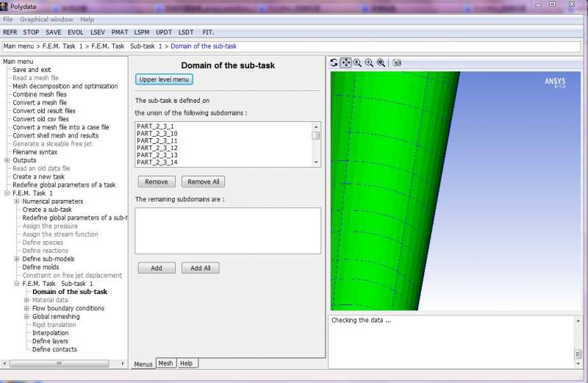The height and width of the screenshot is (383, 588).
Task: Open the Graphical window menu
Action: 46,20
